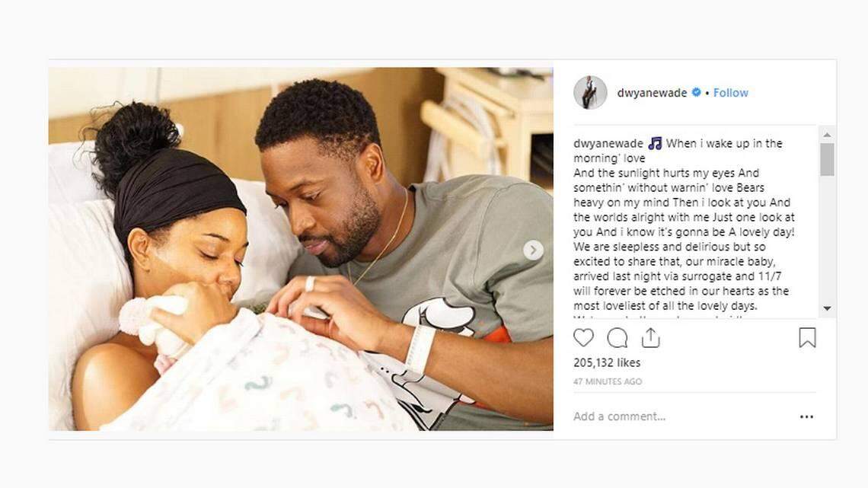View the list of 205,132 likes
Screen dimensions: 868x488
click(607, 362)
